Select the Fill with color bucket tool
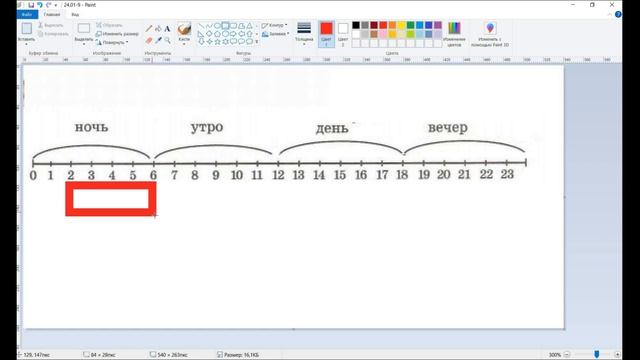The width and height of the screenshot is (640, 360). pyautogui.click(x=158, y=29)
